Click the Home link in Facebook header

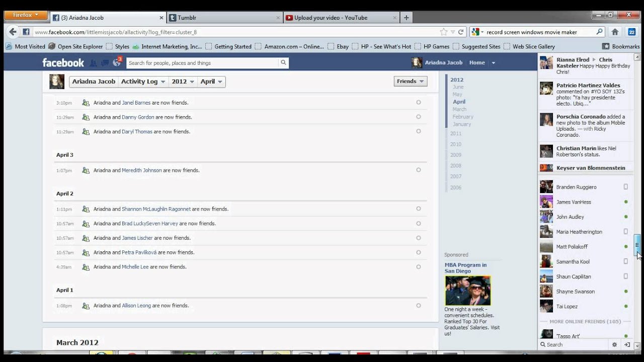coord(477,63)
